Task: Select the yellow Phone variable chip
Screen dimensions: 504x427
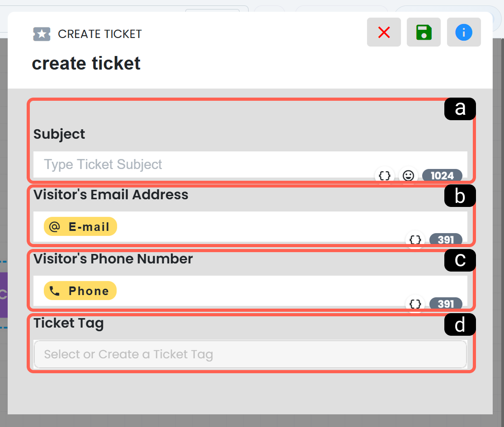Action: (x=80, y=291)
